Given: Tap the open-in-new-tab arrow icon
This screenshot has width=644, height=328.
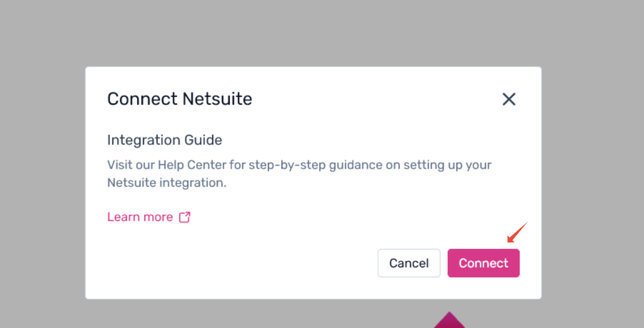Looking at the screenshot, I should (x=185, y=217).
